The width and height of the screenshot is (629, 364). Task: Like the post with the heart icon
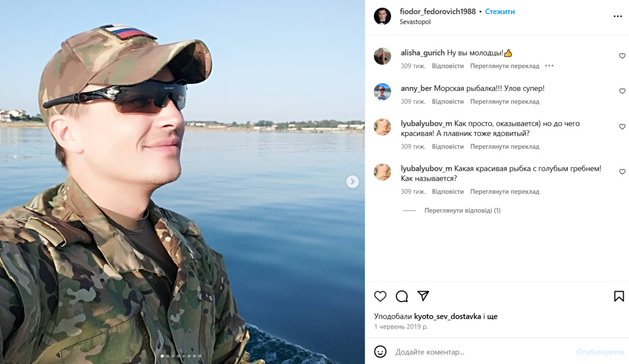click(x=380, y=296)
